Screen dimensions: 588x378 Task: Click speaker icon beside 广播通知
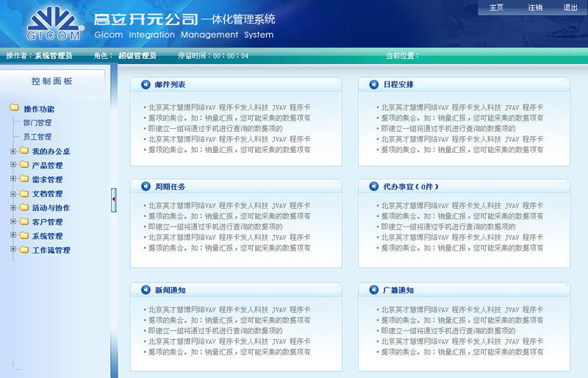373,290
